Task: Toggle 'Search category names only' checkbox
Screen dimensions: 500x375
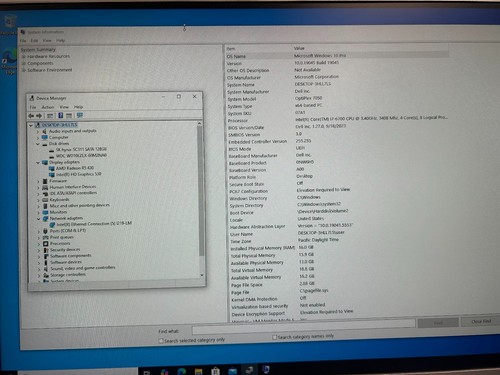Action: (274, 337)
